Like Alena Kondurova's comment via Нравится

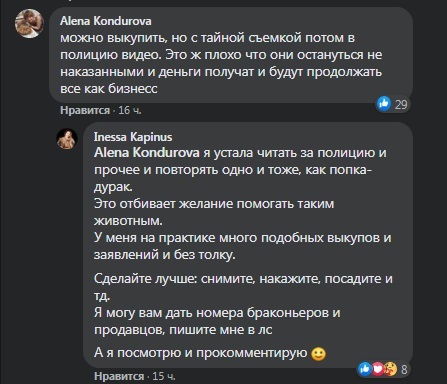[85, 110]
